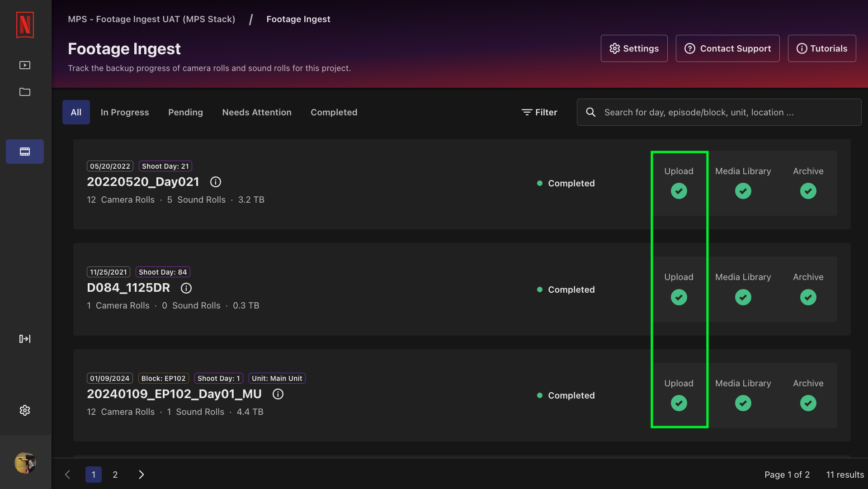Image resolution: width=868 pixels, height=489 pixels.
Task: Click the 0.3 TB size text
Action: (x=246, y=305)
